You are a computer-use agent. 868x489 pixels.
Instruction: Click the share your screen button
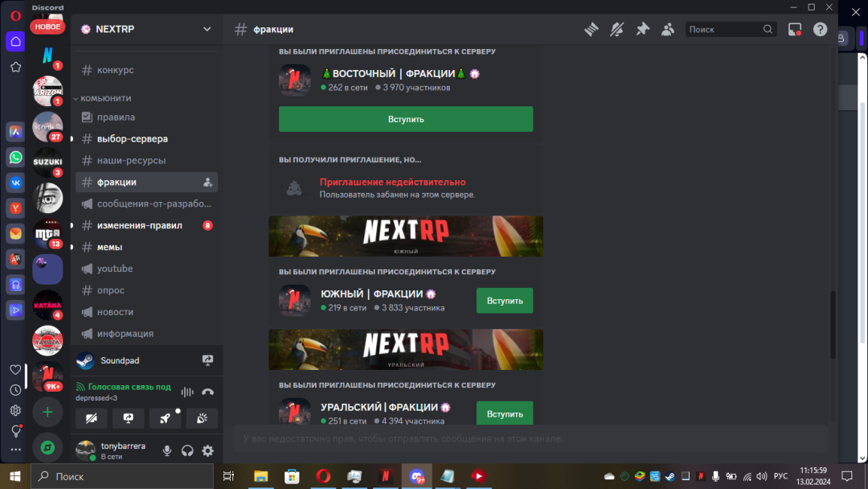click(129, 418)
